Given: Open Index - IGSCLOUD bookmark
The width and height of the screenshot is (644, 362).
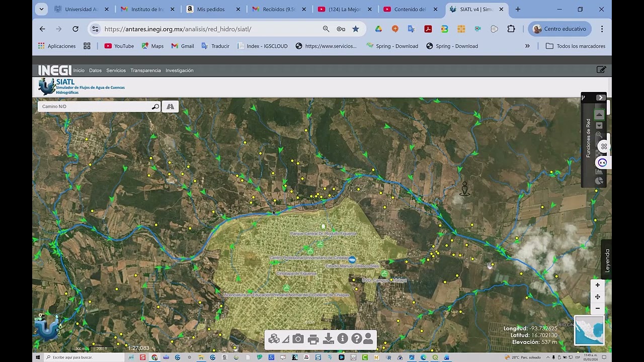Looking at the screenshot, I should (262, 46).
